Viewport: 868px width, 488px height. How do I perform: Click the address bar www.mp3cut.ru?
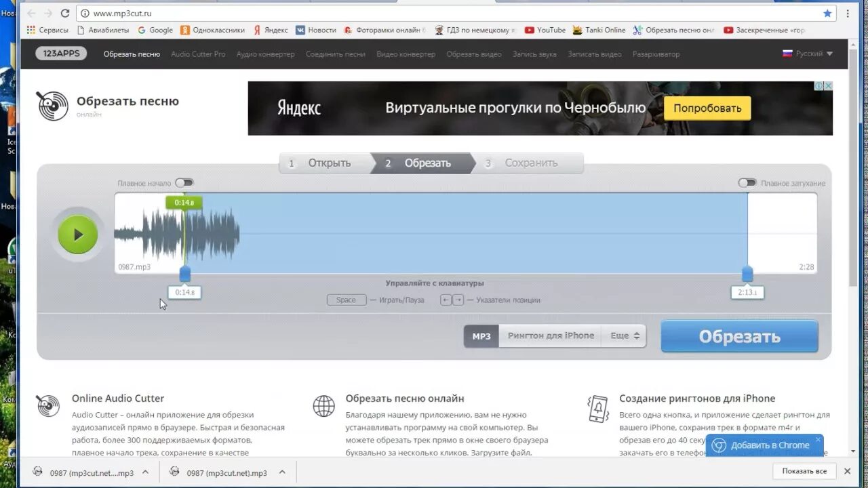coord(456,14)
